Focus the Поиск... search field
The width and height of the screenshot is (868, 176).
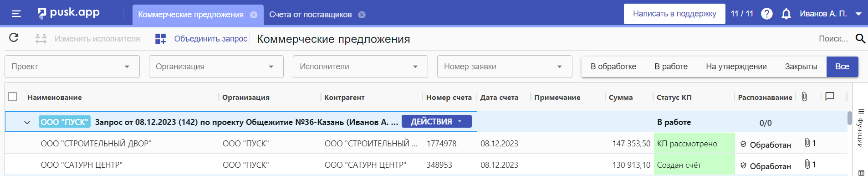click(833, 39)
